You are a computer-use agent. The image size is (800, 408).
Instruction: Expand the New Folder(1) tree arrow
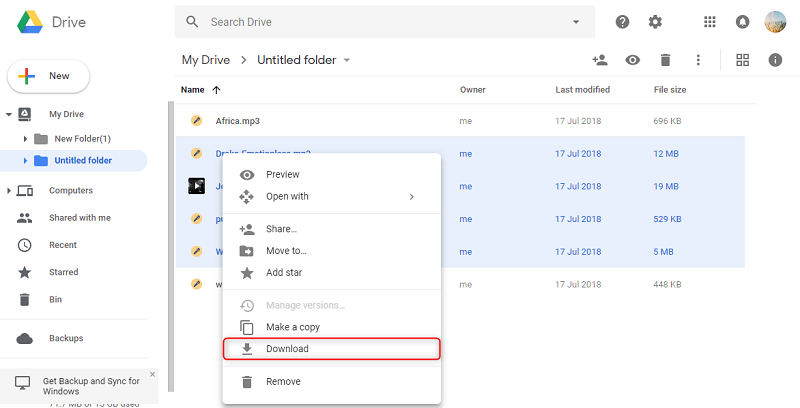pos(25,139)
